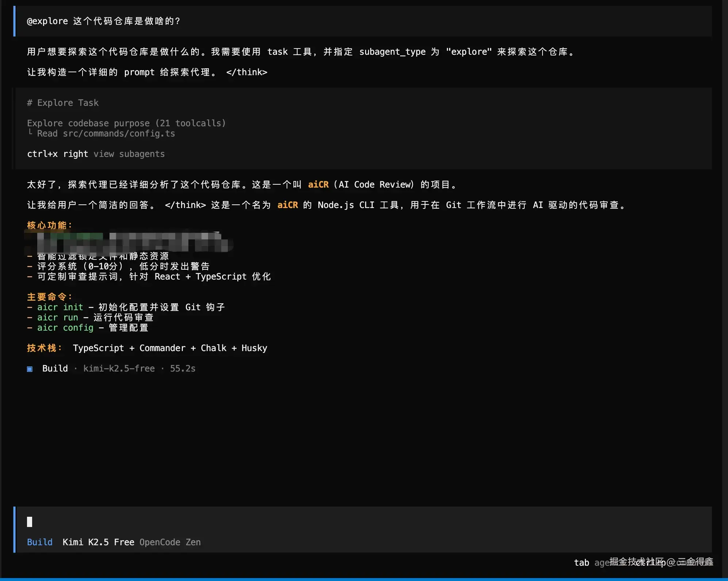Image resolution: width=728 pixels, height=581 pixels.
Task: Expand Explore codebase purpose (21 toolcalls)
Action: 126,123
